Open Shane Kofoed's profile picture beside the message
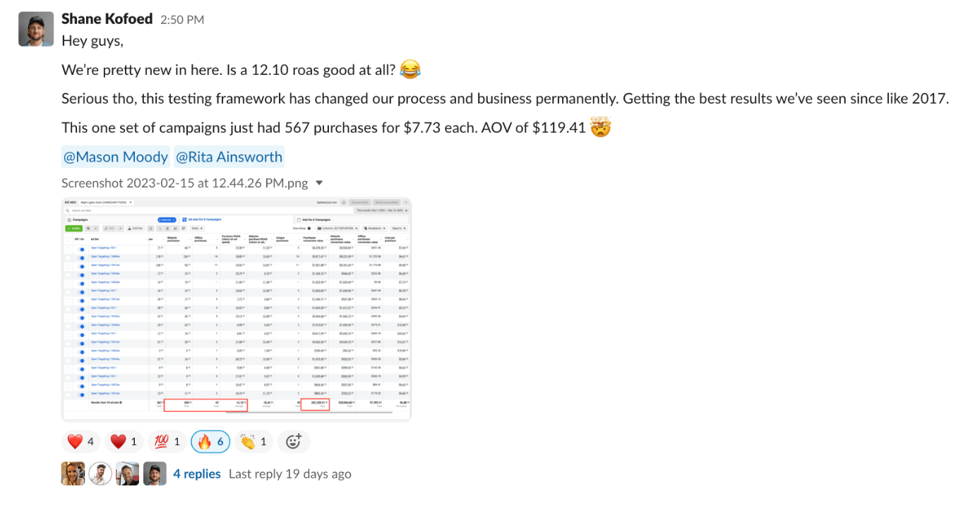 tap(36, 29)
